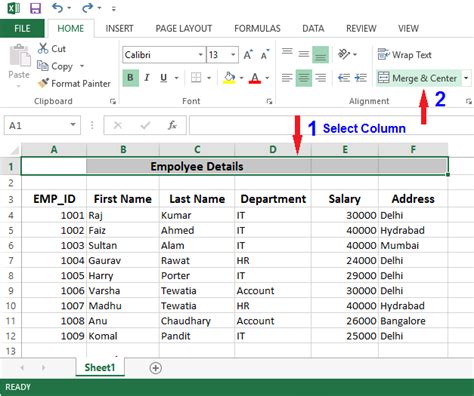The image size is (474, 396).
Task: Click the Undo arrow icon
Action: coord(57,8)
